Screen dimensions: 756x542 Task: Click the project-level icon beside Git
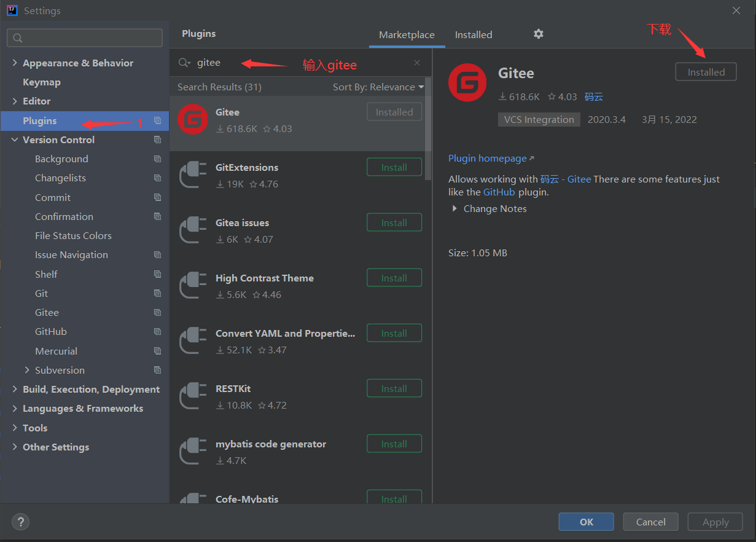(x=158, y=293)
